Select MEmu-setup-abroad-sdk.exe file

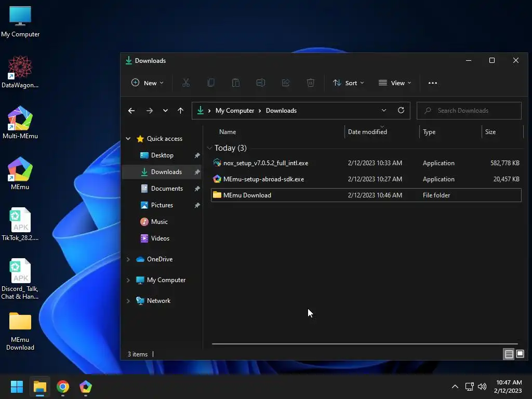(x=366, y=179)
